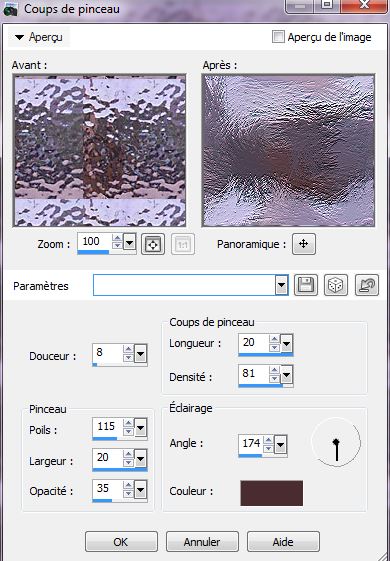This screenshot has width=390, height=561.
Task: Click the angle dial for Éclairage
Action: (x=336, y=443)
